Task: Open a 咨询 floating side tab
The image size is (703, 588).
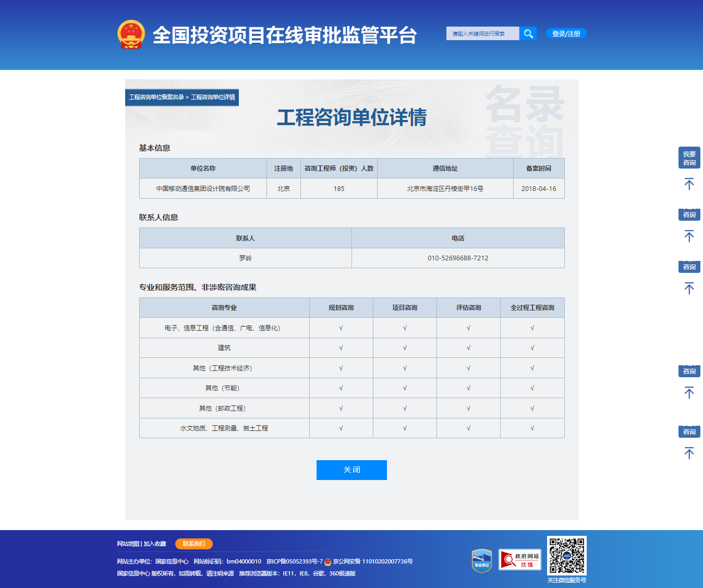Action: tap(689, 214)
